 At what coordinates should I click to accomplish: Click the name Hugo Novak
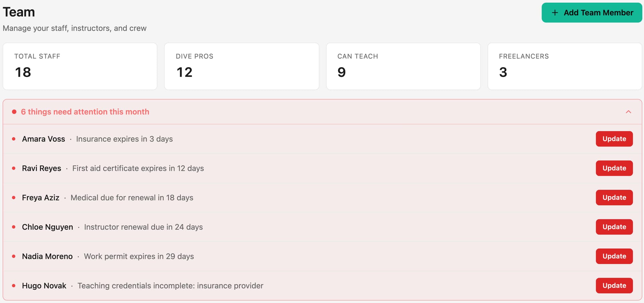point(44,286)
